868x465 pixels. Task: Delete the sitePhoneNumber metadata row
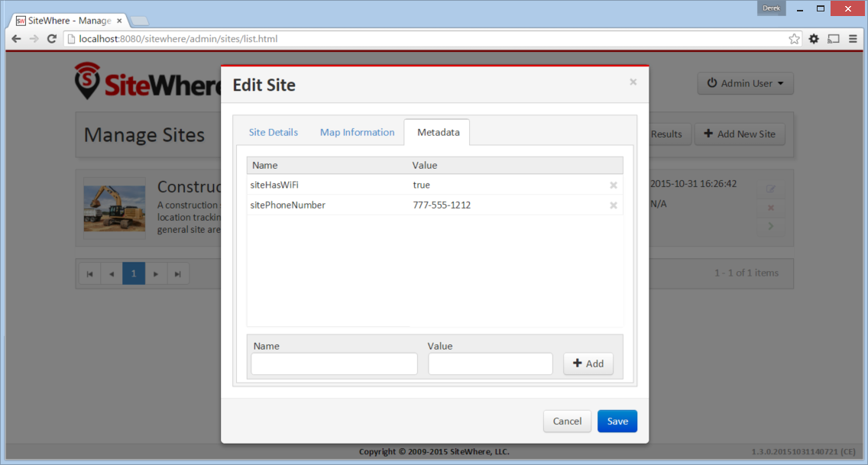click(614, 205)
